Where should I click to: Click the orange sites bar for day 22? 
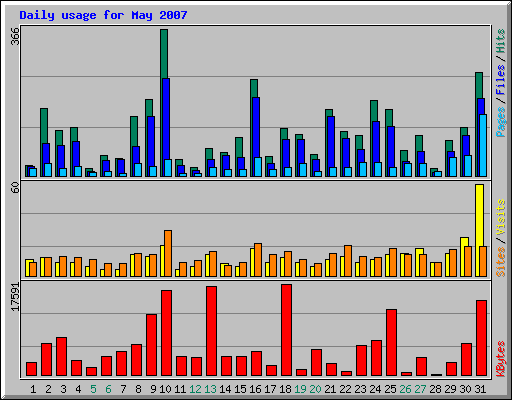click(348, 261)
